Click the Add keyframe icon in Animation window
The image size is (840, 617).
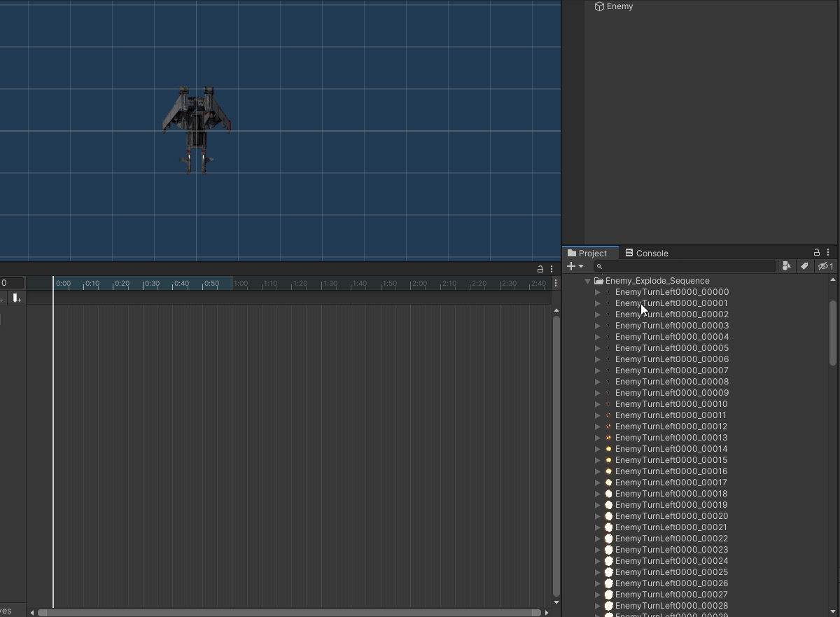point(1,298)
